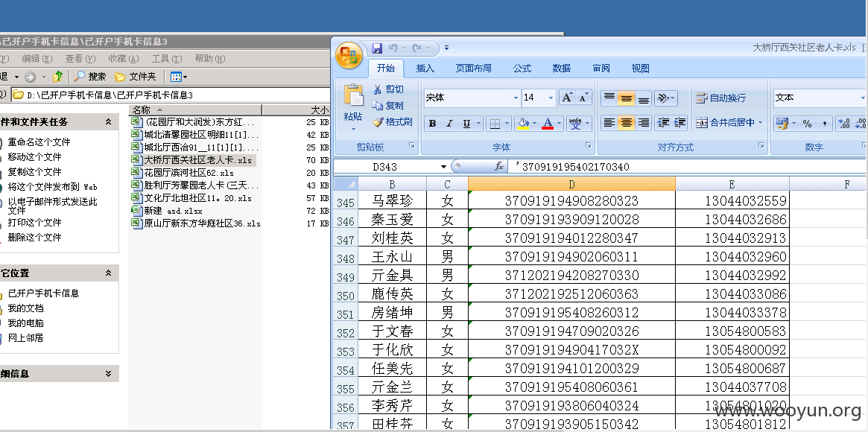
Task: Click the Up folder icon in Explorer
Action: [x=58, y=76]
